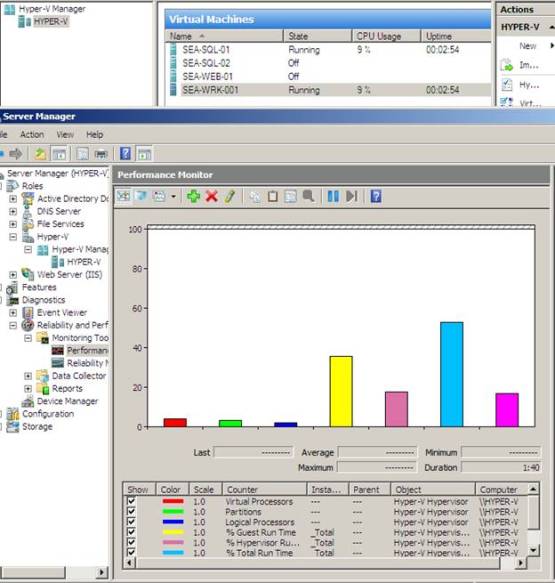Pause the display with Freeze Display icon
The image size is (555, 583).
click(x=333, y=196)
